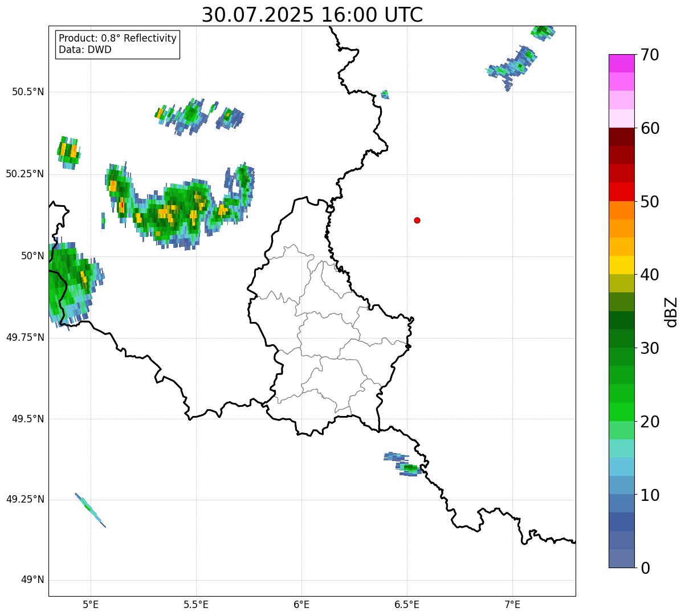
Task: Click the longitude label '6°E'
Action: point(301,605)
